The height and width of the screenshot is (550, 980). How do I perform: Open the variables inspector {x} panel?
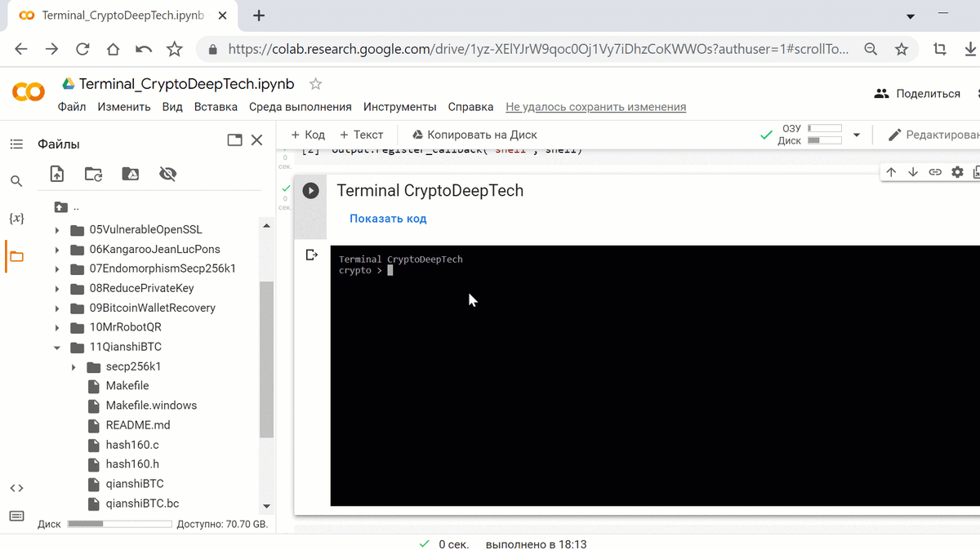(16, 218)
